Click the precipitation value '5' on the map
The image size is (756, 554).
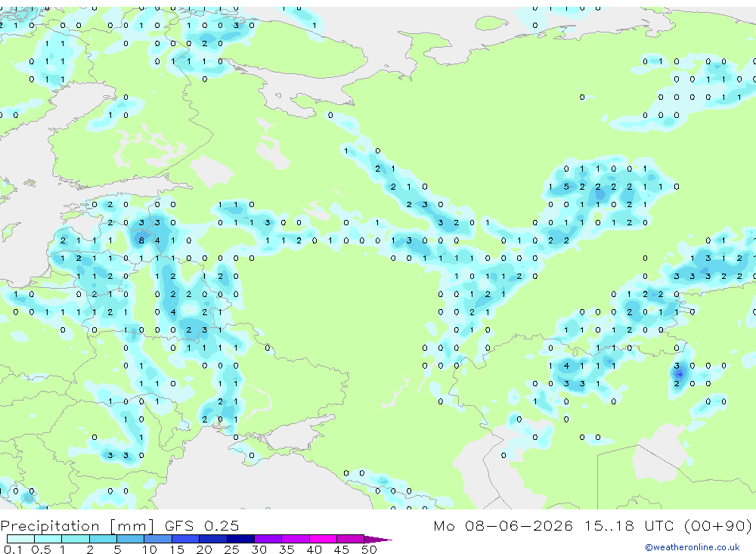coord(566,187)
